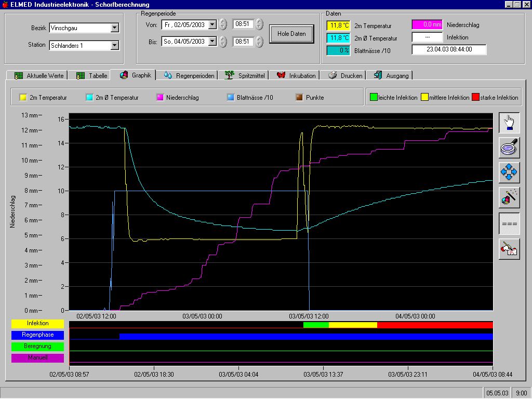Adjust the Bis time with spinner

pyautogui.click(x=259, y=42)
